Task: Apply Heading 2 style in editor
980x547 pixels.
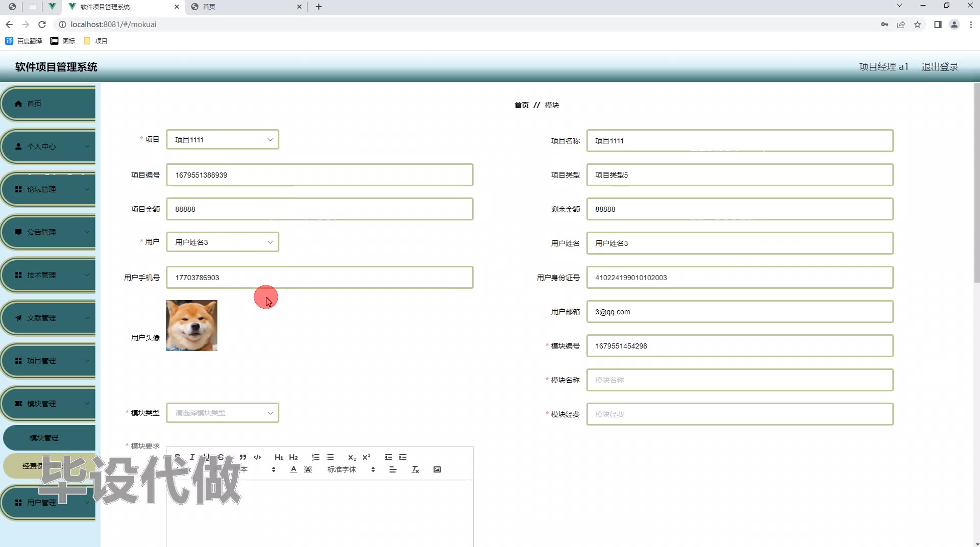Action: pyautogui.click(x=293, y=457)
